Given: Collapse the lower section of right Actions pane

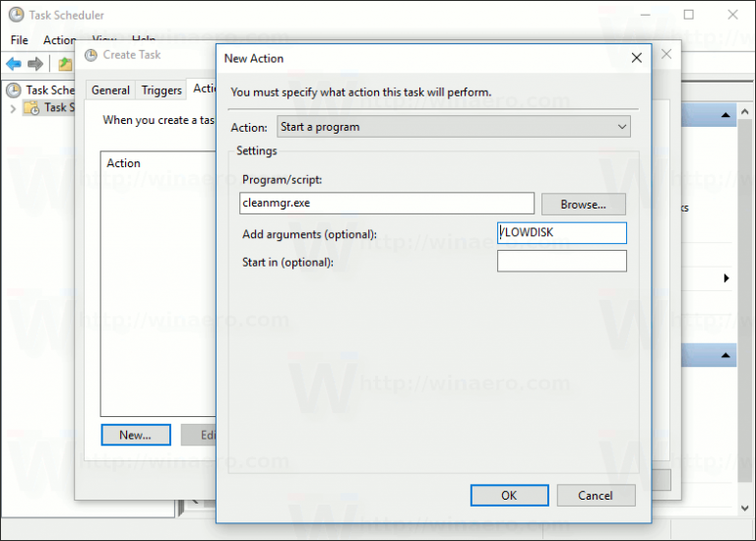Looking at the screenshot, I should (x=725, y=355).
